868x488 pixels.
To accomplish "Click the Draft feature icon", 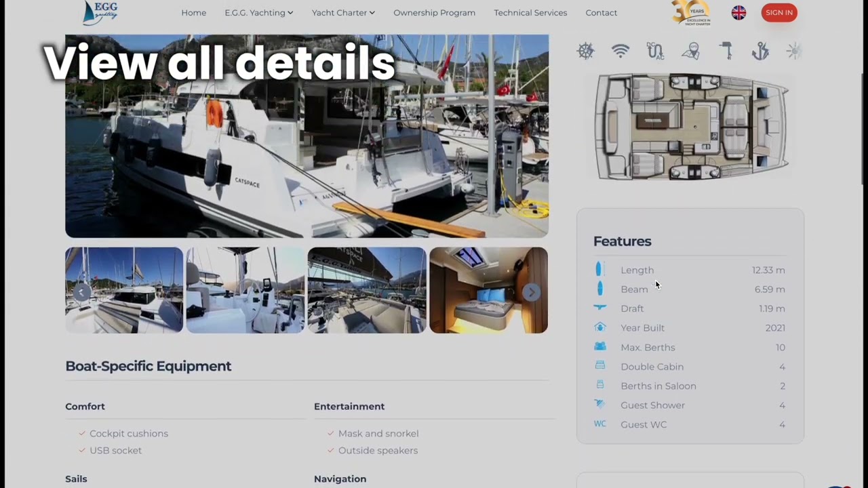I will 599,308.
